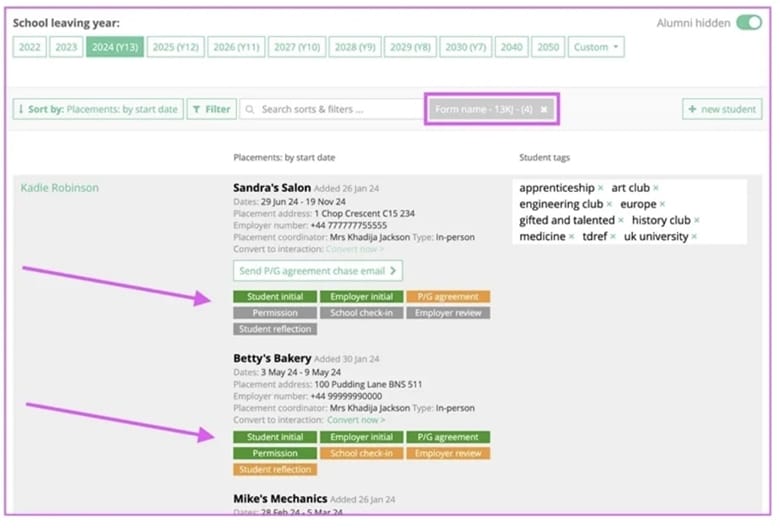Click the plus icon on new student
Screen dimensions: 780x530
click(x=692, y=109)
